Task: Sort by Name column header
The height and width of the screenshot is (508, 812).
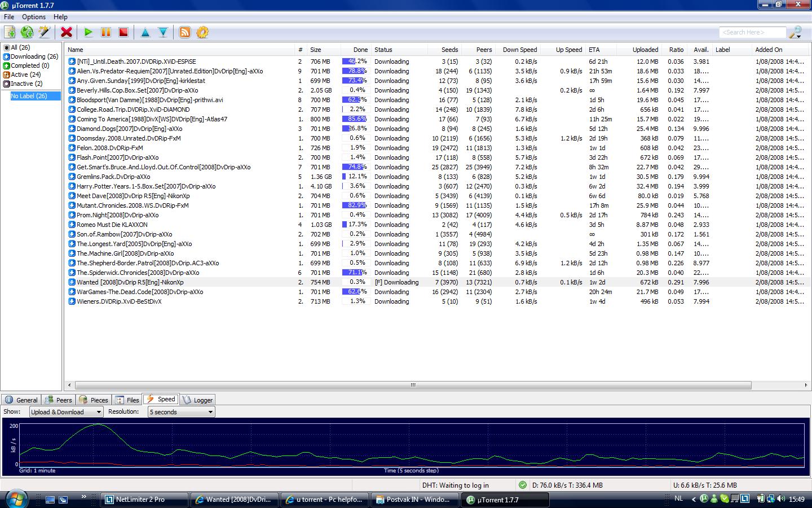Action: (x=179, y=50)
